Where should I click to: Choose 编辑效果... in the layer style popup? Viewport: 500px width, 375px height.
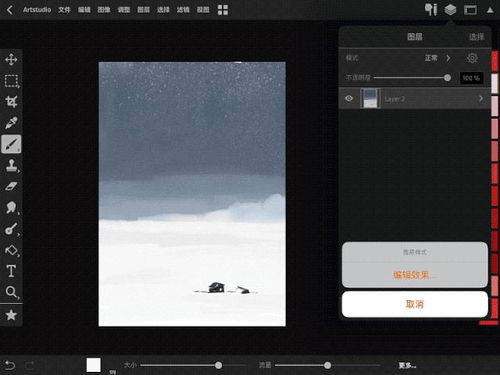415,275
